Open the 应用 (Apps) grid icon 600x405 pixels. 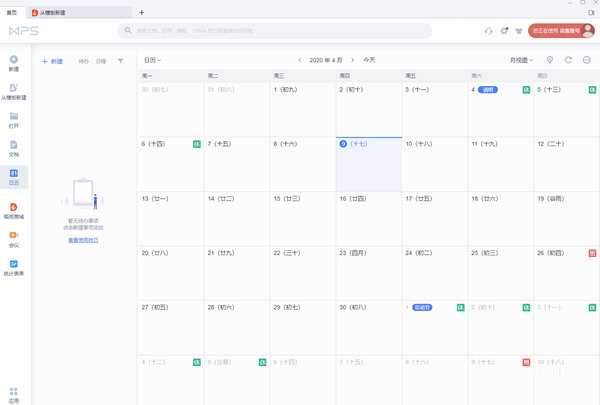[x=14, y=391]
